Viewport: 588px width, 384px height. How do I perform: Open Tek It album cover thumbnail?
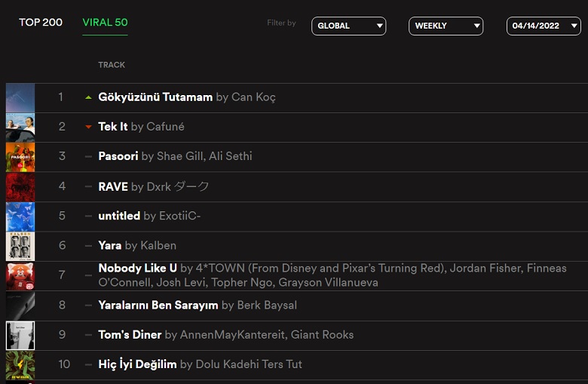point(20,127)
